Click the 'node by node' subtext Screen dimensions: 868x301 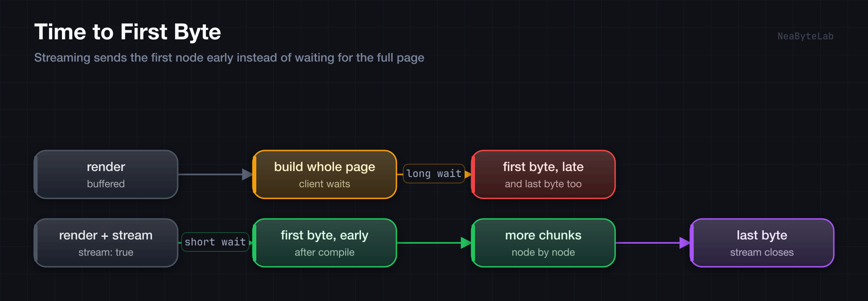click(543, 252)
